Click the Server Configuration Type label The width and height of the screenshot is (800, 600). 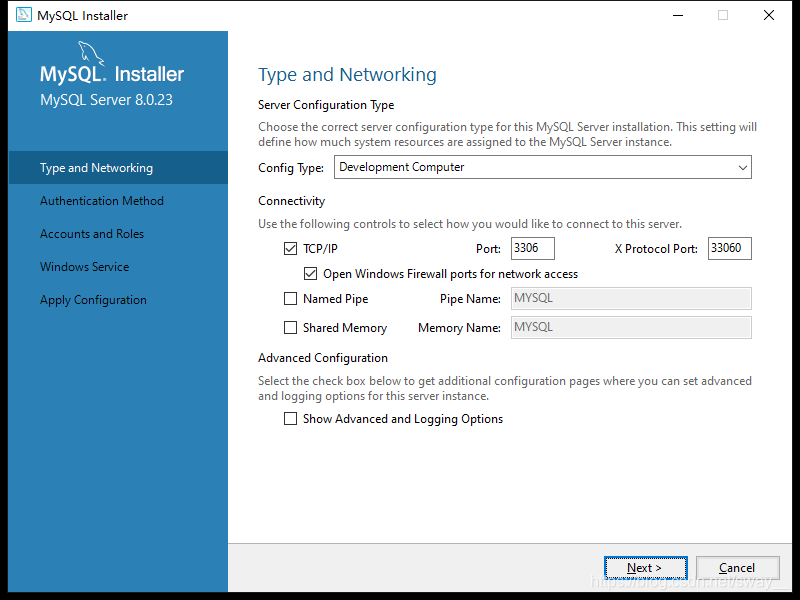[326, 105]
